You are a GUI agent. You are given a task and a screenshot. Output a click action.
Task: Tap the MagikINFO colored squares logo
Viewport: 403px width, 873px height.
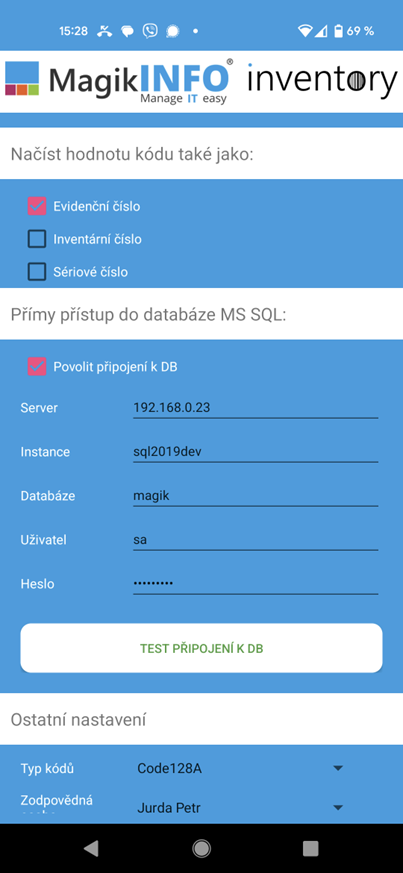[22, 79]
